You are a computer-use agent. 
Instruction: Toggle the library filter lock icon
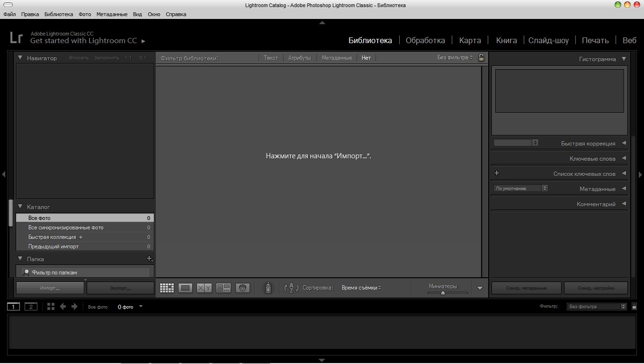[481, 57]
